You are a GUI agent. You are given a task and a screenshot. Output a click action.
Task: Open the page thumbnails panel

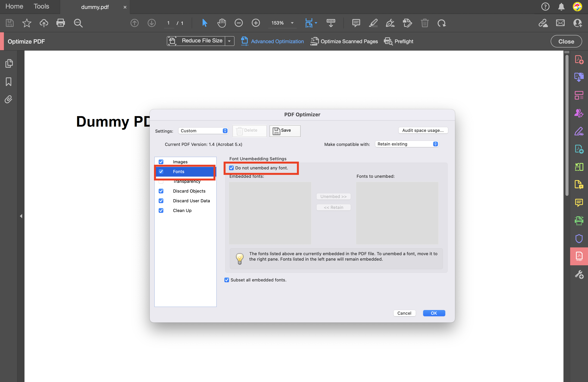point(9,63)
